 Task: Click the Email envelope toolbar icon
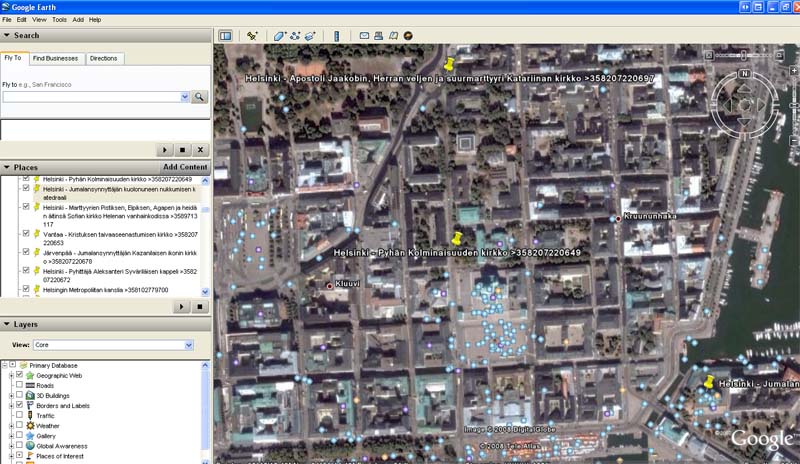[364, 36]
